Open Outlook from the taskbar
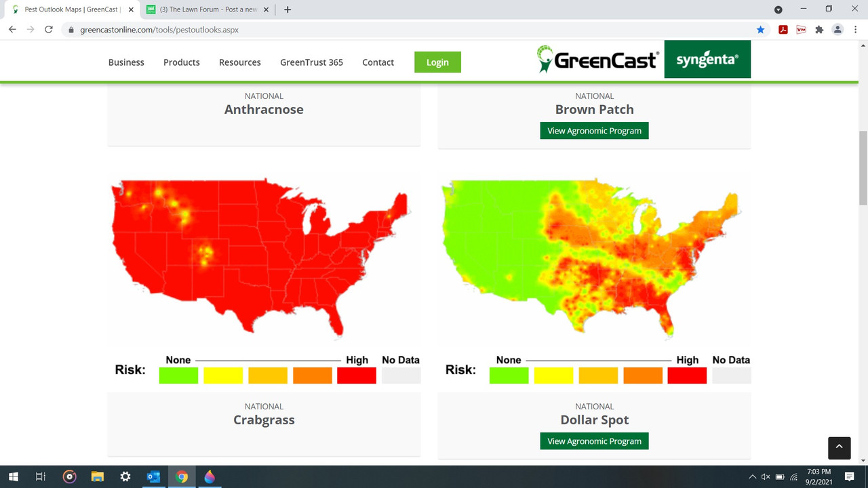The image size is (868, 488). coord(153,476)
